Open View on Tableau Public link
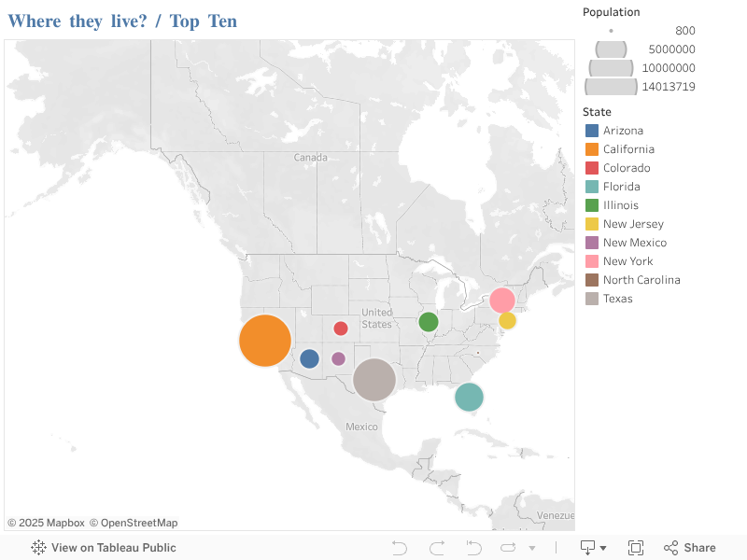747x560 pixels. (x=104, y=548)
